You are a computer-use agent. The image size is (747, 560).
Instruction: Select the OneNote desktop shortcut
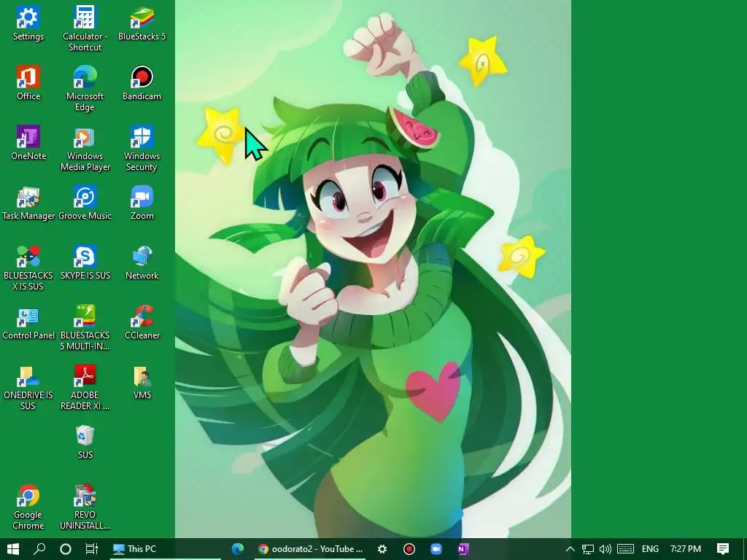[28, 143]
